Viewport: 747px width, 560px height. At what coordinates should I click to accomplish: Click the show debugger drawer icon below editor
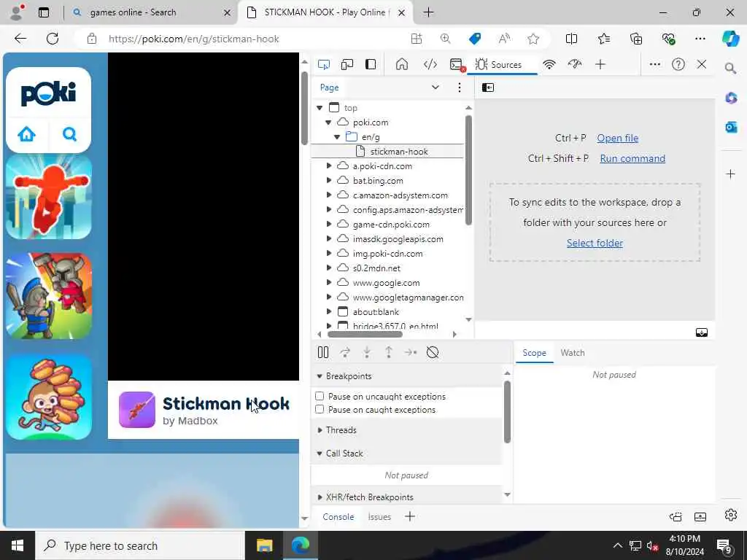coord(701,332)
